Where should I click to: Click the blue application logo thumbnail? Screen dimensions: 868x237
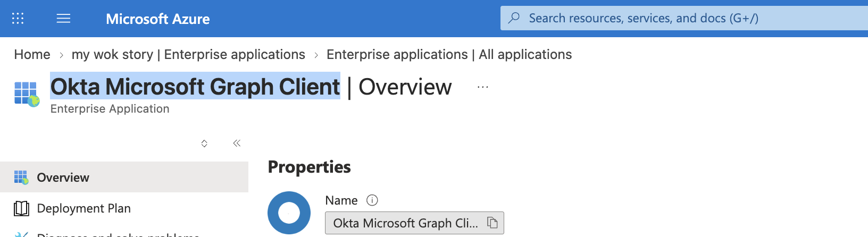(289, 213)
